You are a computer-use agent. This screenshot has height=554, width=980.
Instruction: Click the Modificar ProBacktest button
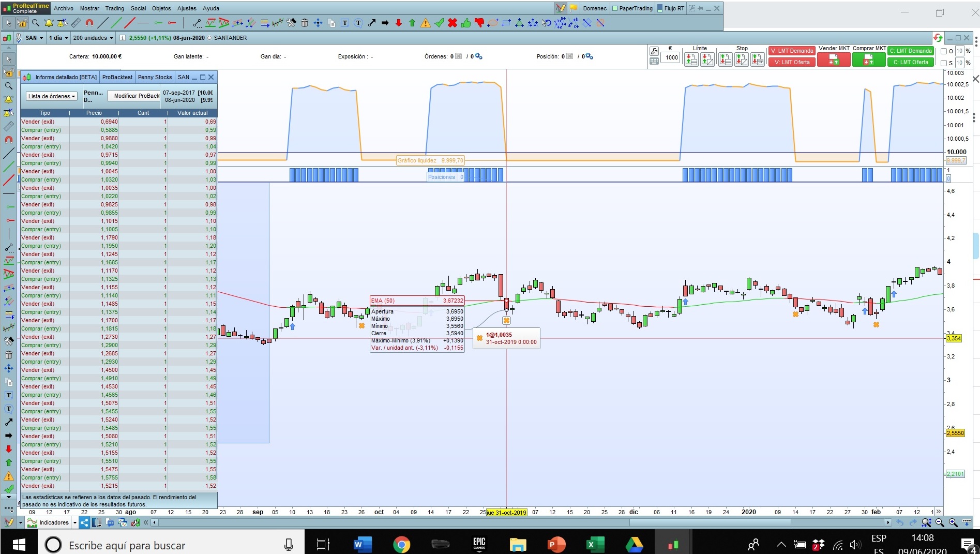coord(134,96)
